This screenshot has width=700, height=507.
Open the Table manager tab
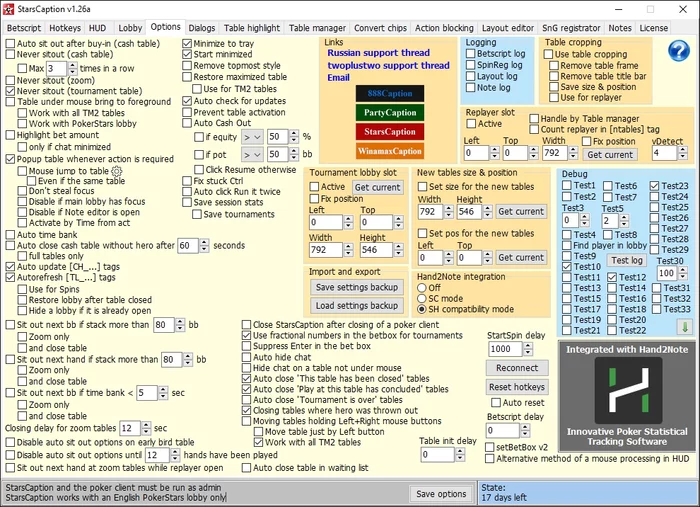[x=317, y=28]
